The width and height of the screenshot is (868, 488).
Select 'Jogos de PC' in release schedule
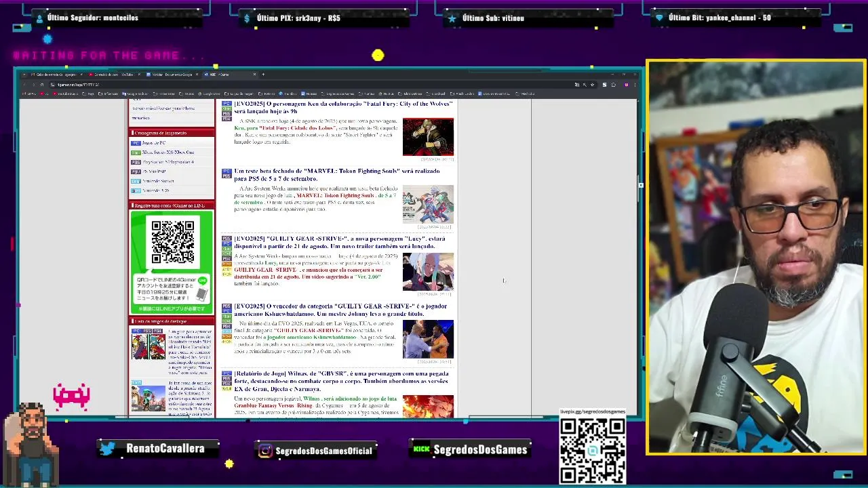pos(153,143)
